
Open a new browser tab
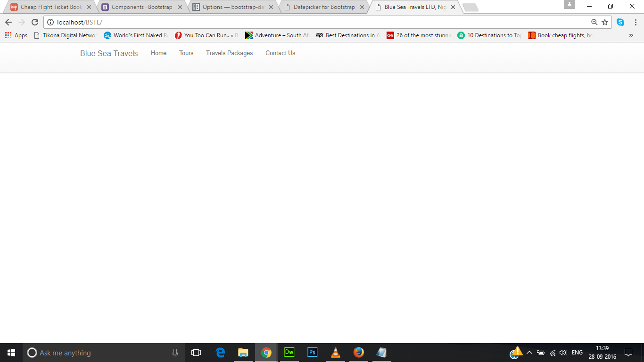[471, 8]
